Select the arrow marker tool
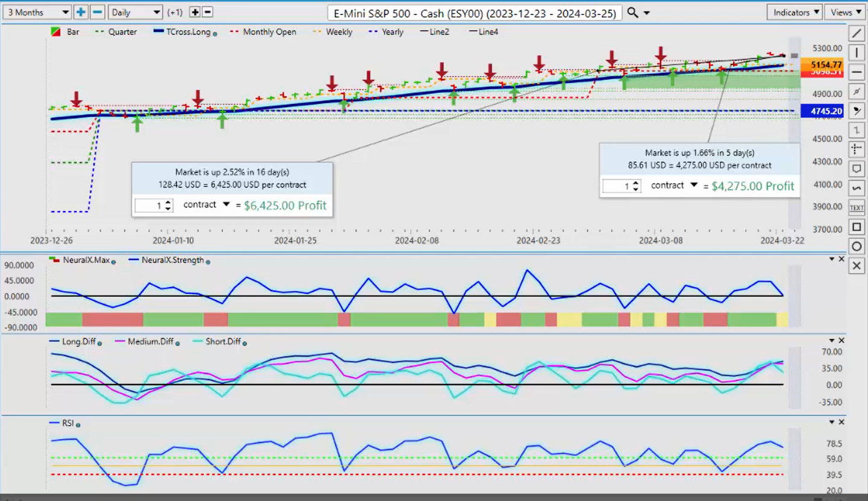This screenshot has width=868, height=501. (x=857, y=110)
